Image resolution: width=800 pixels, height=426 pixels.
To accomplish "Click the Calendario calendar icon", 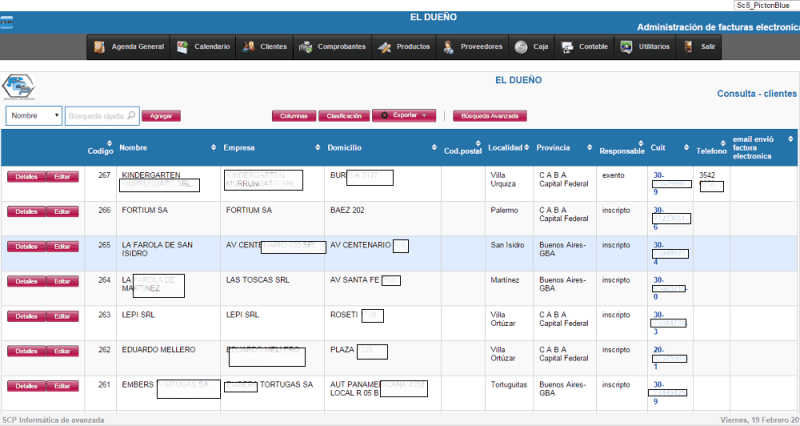I will [x=182, y=47].
